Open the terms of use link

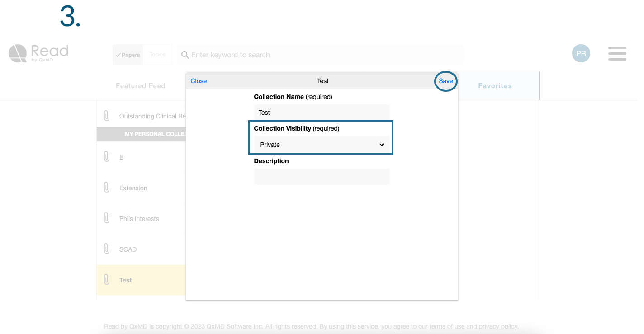click(x=447, y=326)
